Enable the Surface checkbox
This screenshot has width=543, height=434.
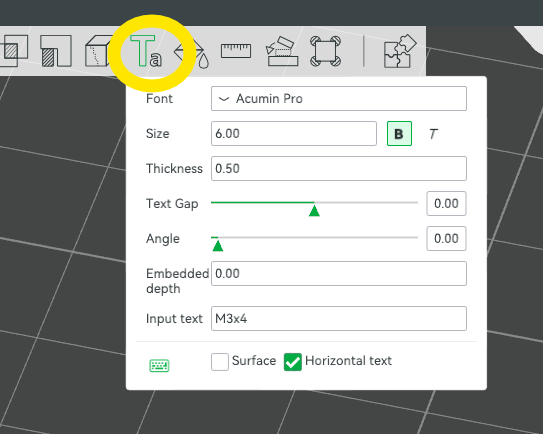[x=220, y=362]
